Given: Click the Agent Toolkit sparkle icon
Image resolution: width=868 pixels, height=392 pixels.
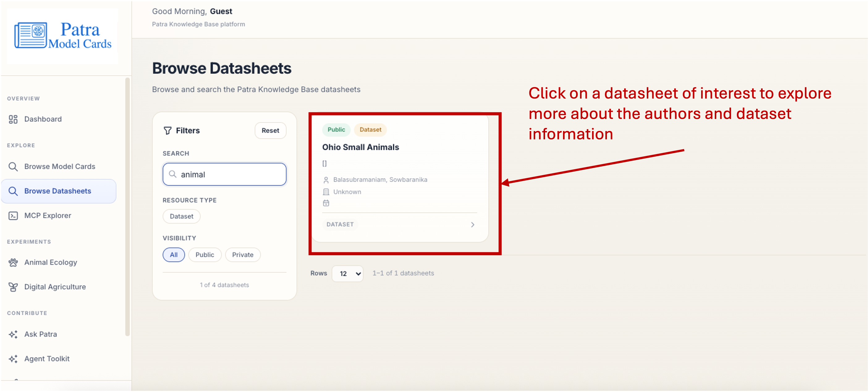Looking at the screenshot, I should click(x=13, y=359).
